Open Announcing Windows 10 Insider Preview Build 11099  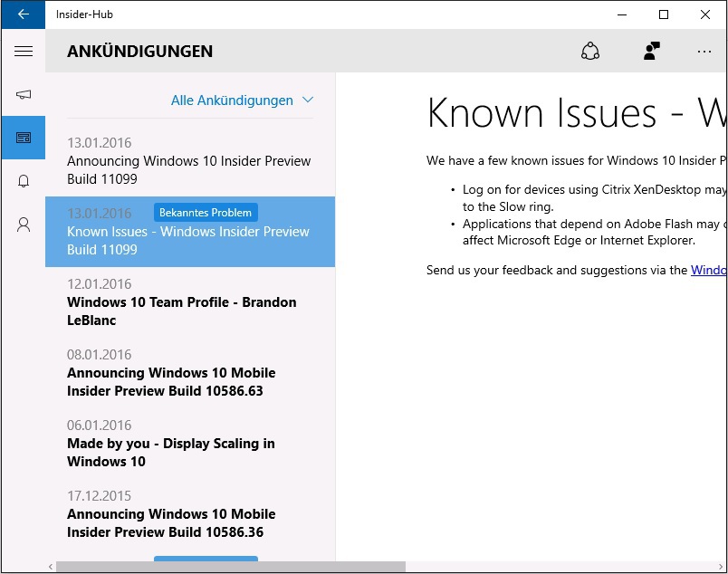coord(190,161)
